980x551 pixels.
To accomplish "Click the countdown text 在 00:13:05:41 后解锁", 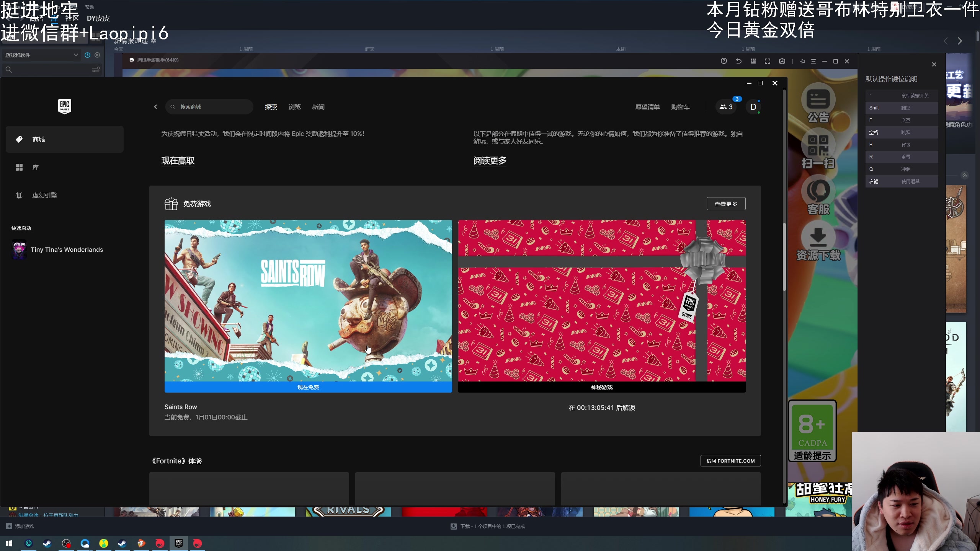I will click(x=602, y=408).
